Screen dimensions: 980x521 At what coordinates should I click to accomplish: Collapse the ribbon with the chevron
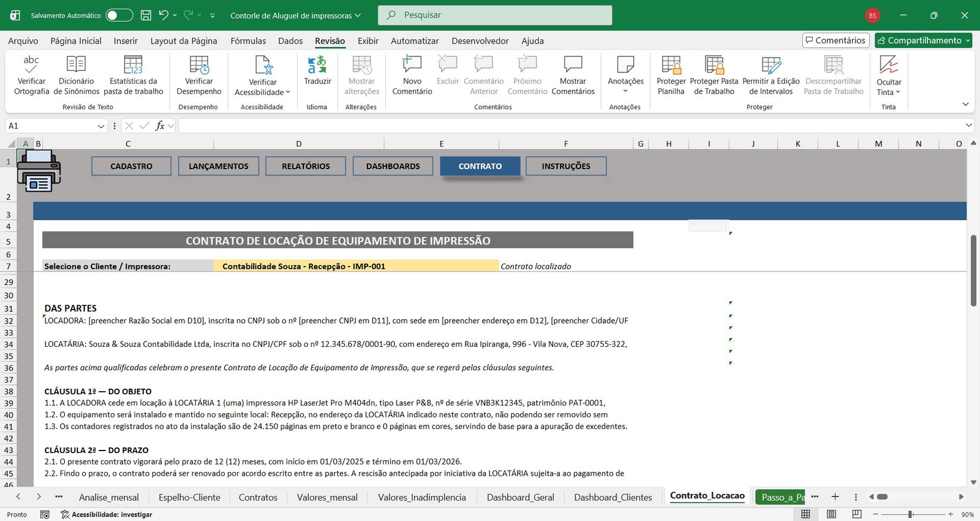point(966,104)
